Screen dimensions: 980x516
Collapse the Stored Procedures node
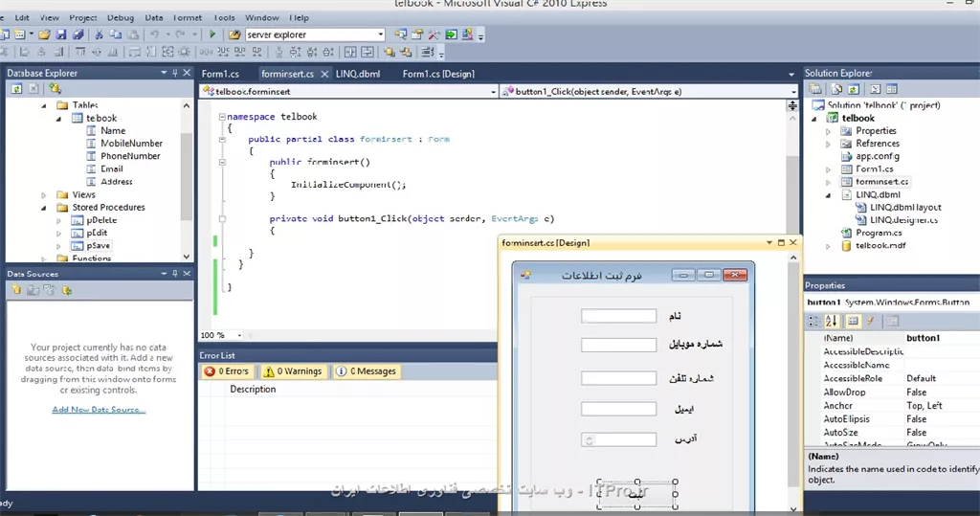point(44,208)
